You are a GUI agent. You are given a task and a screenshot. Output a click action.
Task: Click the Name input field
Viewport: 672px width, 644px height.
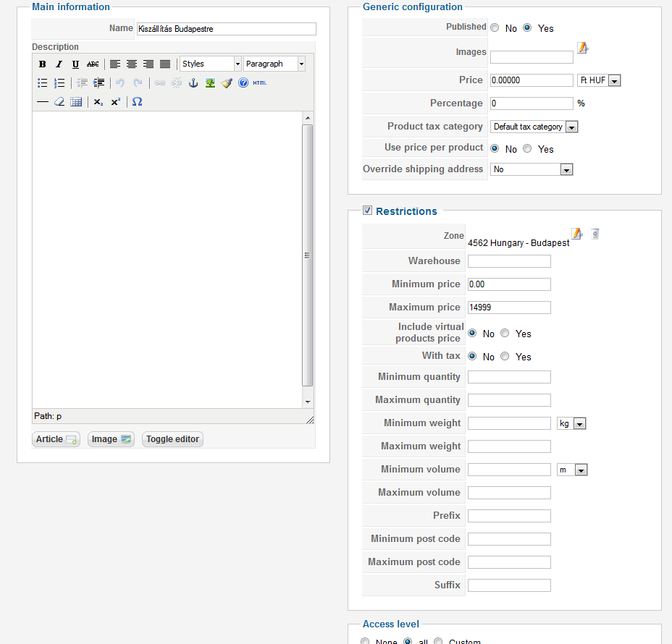[226, 29]
